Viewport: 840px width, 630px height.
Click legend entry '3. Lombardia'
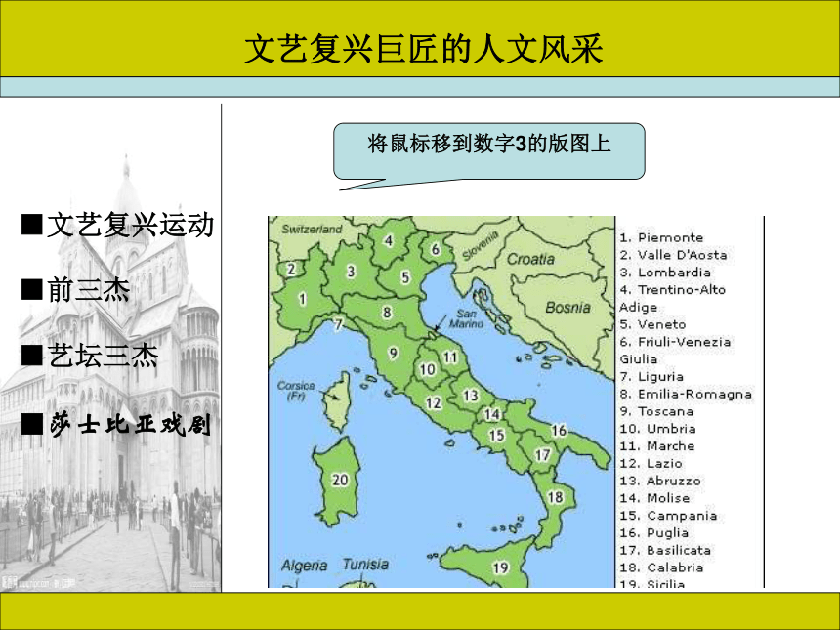click(665, 273)
